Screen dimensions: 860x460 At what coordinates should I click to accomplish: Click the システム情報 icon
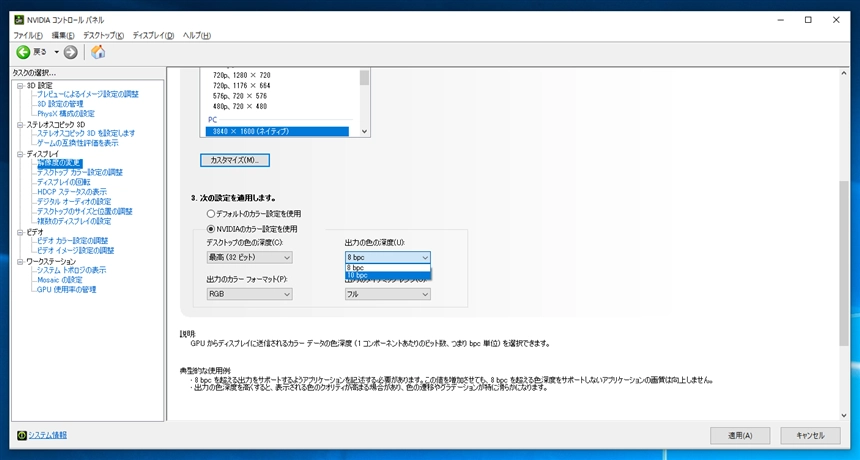click(x=21, y=435)
